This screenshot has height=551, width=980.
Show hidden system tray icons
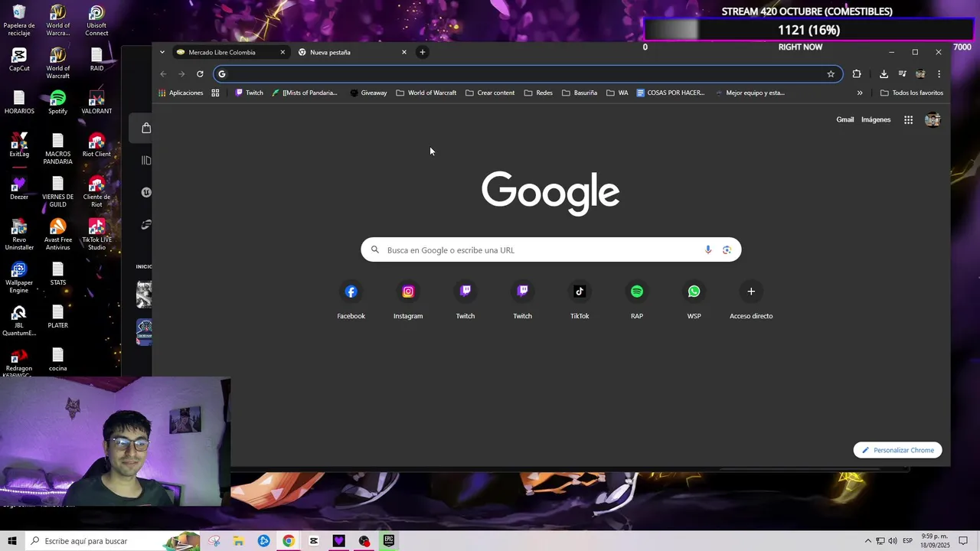868,541
